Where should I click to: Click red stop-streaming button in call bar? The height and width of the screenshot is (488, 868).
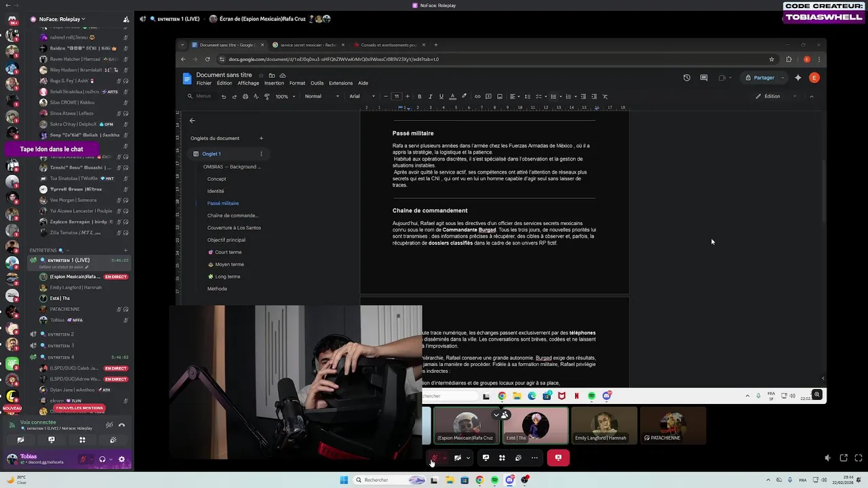click(x=558, y=457)
